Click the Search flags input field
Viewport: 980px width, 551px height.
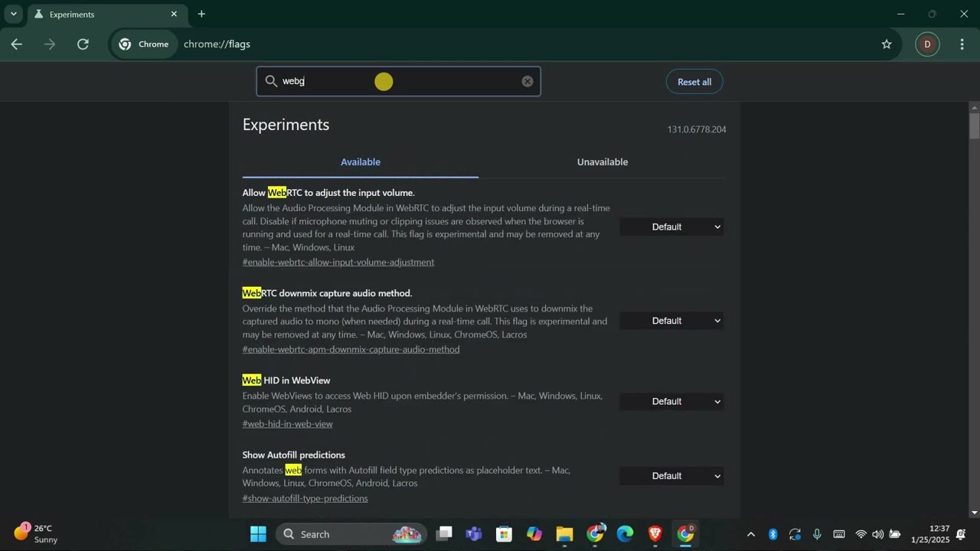(398, 81)
